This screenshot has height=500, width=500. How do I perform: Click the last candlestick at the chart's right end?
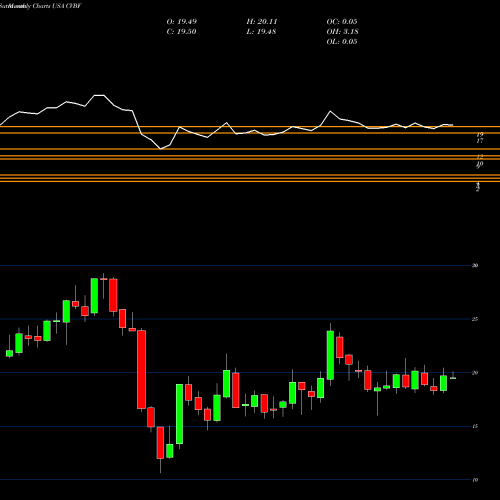(453, 378)
